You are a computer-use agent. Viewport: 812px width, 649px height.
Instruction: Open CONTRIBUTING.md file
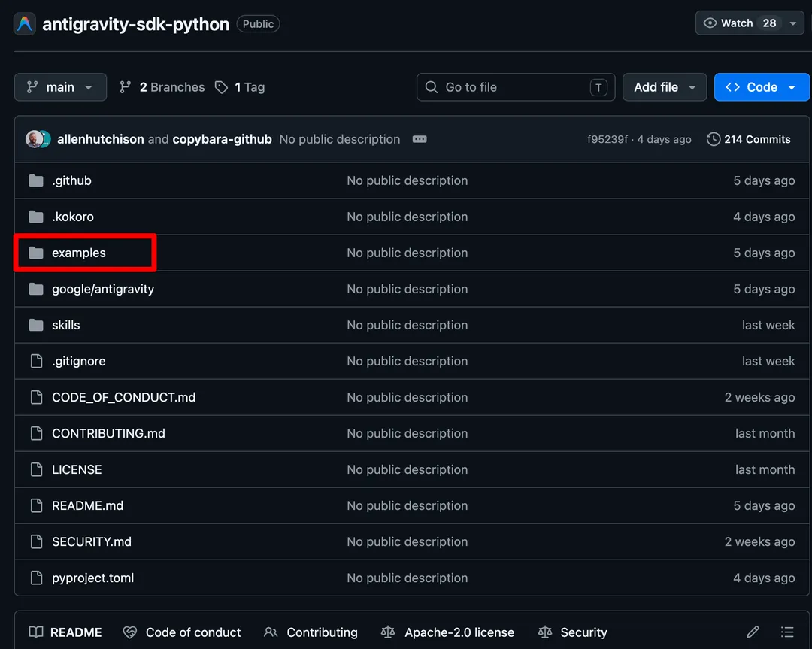(109, 433)
